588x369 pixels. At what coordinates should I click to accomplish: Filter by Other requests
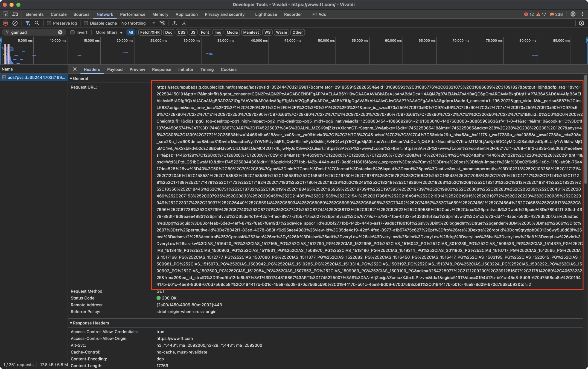click(x=298, y=32)
